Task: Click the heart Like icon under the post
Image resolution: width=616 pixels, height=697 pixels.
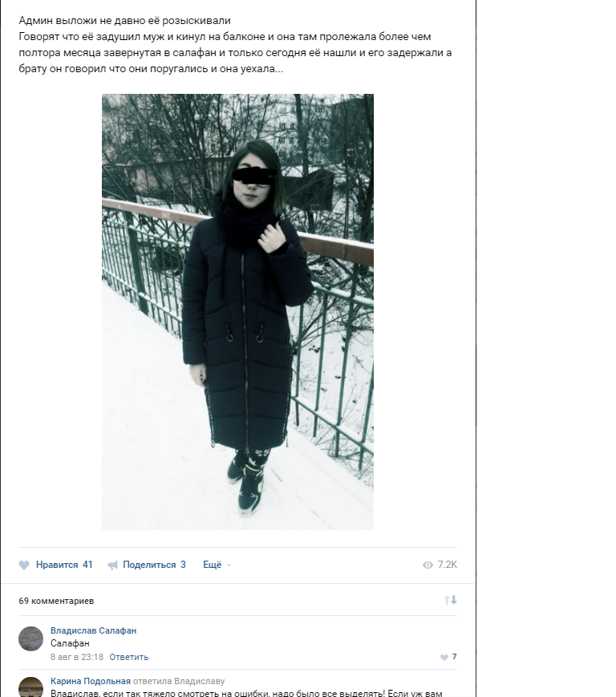Action: pos(24,565)
